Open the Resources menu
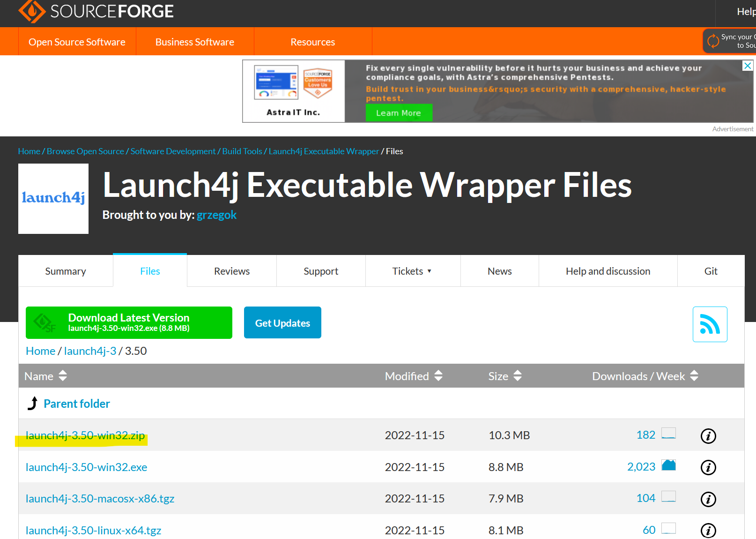756x539 pixels. tap(313, 42)
